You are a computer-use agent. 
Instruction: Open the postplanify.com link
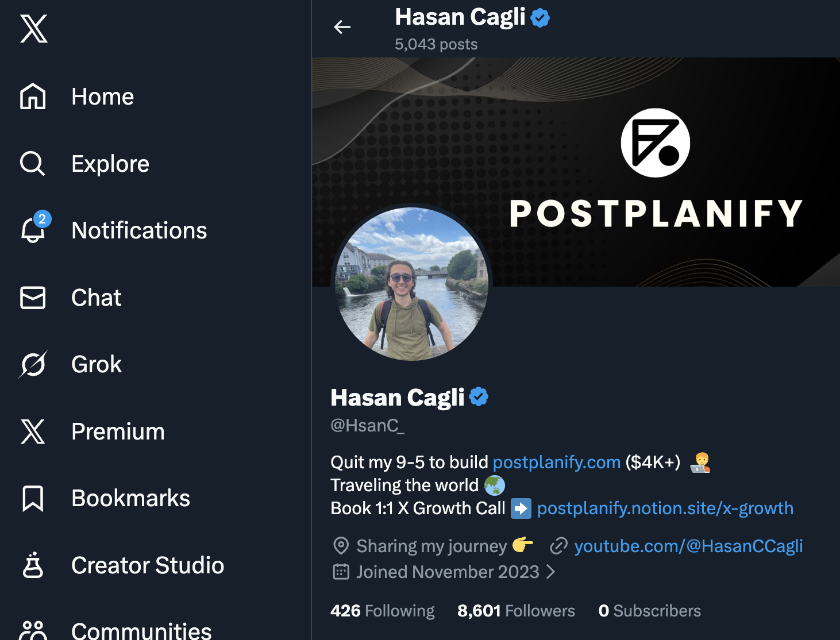click(556, 462)
